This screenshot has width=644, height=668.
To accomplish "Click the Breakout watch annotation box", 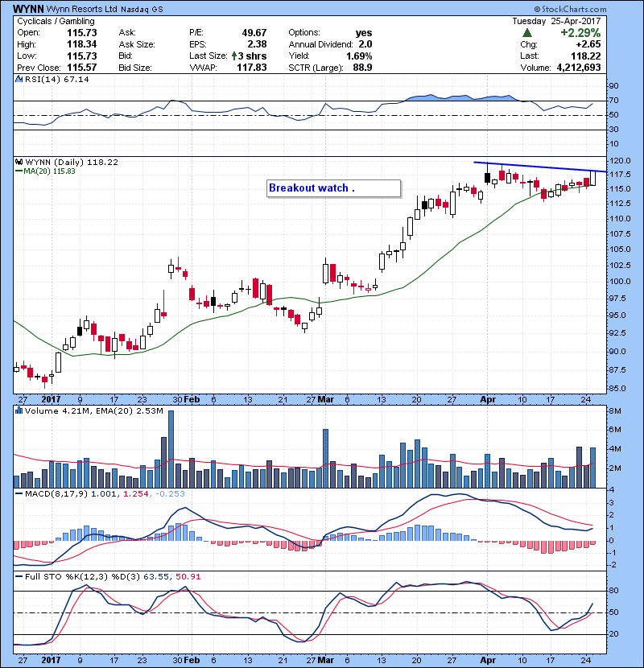I will click(x=334, y=188).
